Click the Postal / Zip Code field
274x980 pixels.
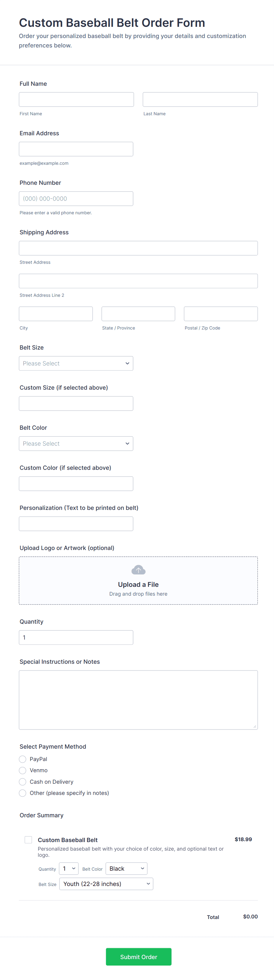tap(221, 314)
